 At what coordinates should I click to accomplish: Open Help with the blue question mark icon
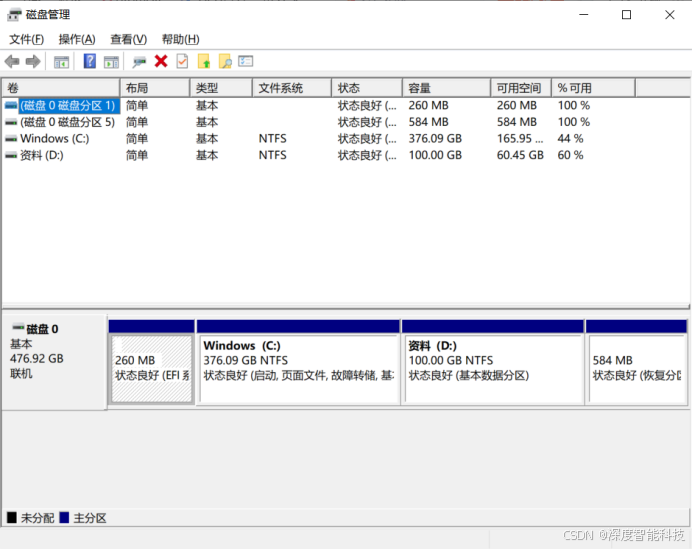point(89,61)
